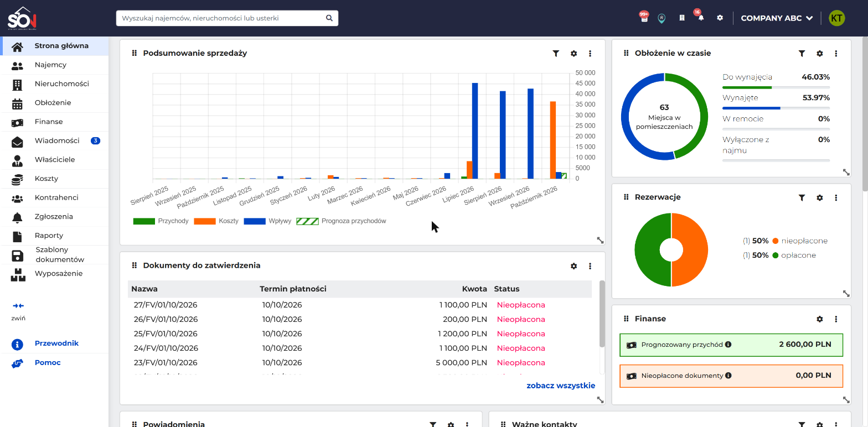Open gear settings of Podsumowanie sprzedaży widget
The height and width of the screenshot is (427, 868).
pyautogui.click(x=573, y=54)
